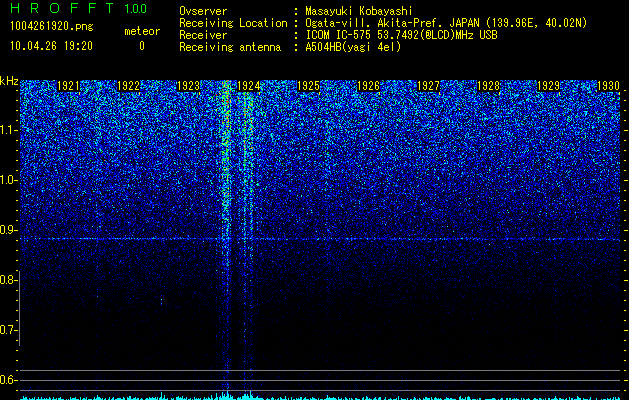Click the 1925 time marker

click(308, 86)
